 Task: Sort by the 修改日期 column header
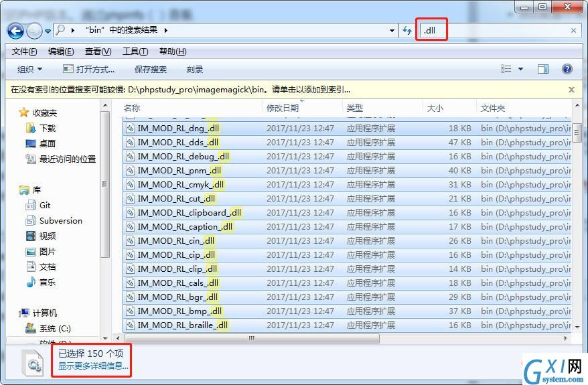click(x=302, y=108)
